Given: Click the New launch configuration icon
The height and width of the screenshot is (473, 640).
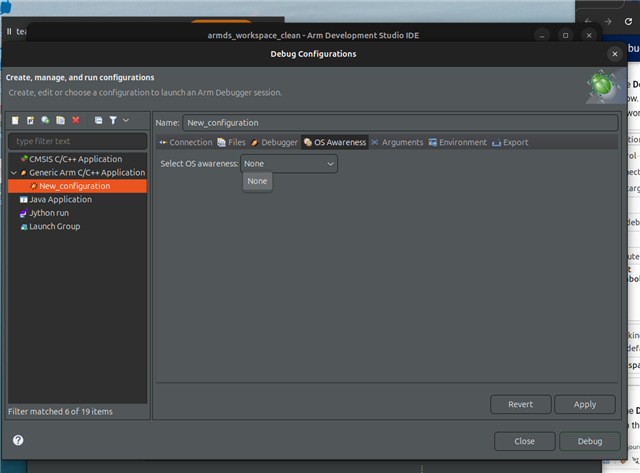Looking at the screenshot, I should pos(15,120).
